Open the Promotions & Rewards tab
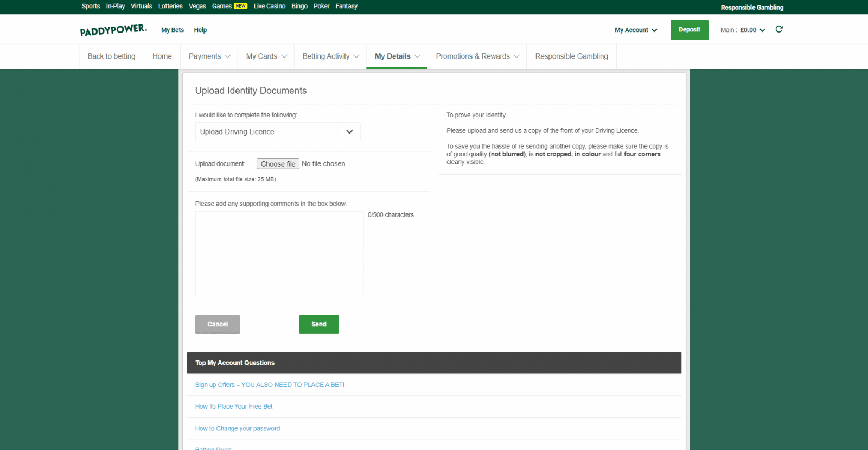 (x=477, y=56)
